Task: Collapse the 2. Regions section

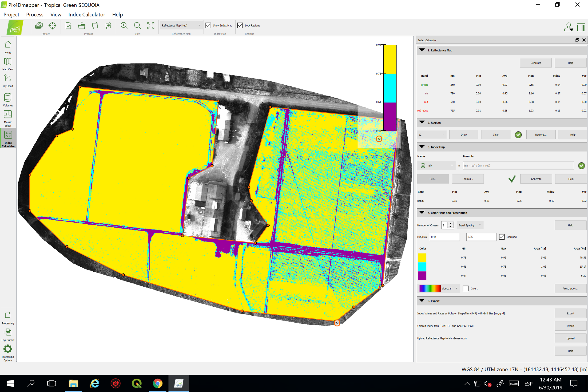Action: pos(422,123)
